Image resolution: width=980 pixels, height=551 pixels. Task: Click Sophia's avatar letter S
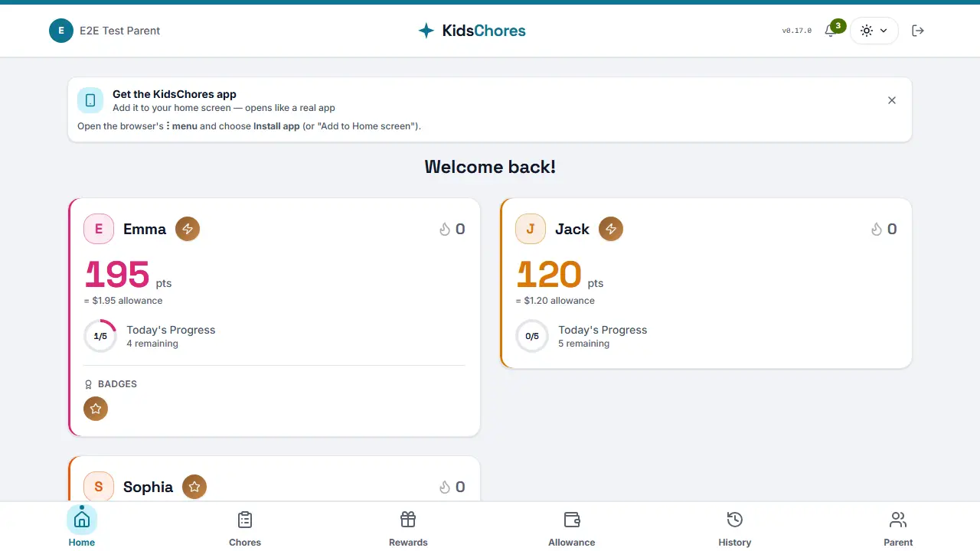(x=99, y=487)
